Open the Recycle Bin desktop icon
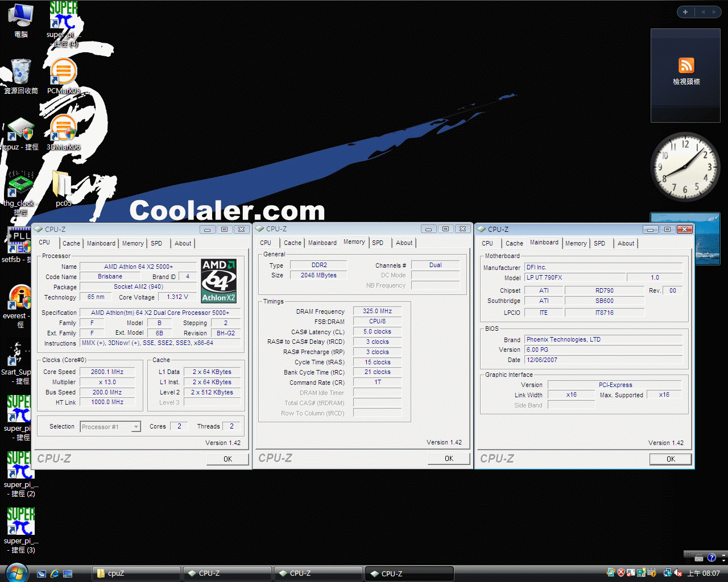Image resolution: width=728 pixels, height=582 pixels. [21, 76]
